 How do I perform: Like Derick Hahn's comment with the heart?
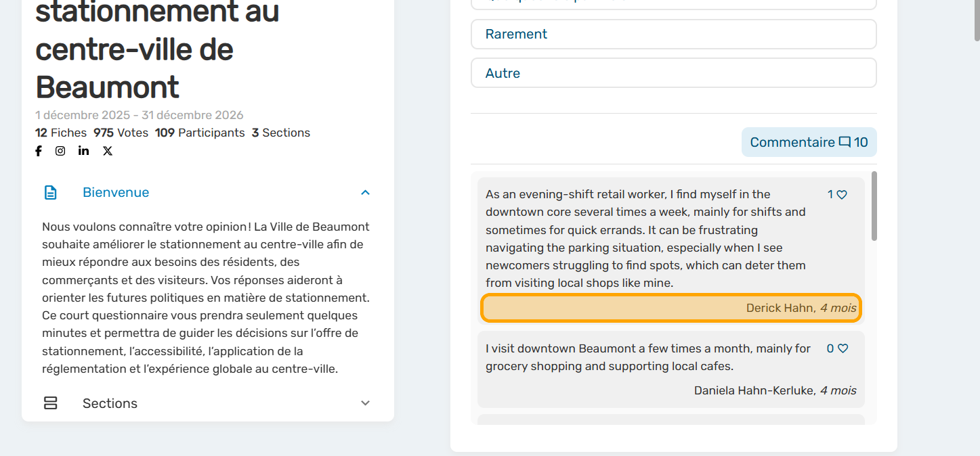pyautogui.click(x=842, y=195)
